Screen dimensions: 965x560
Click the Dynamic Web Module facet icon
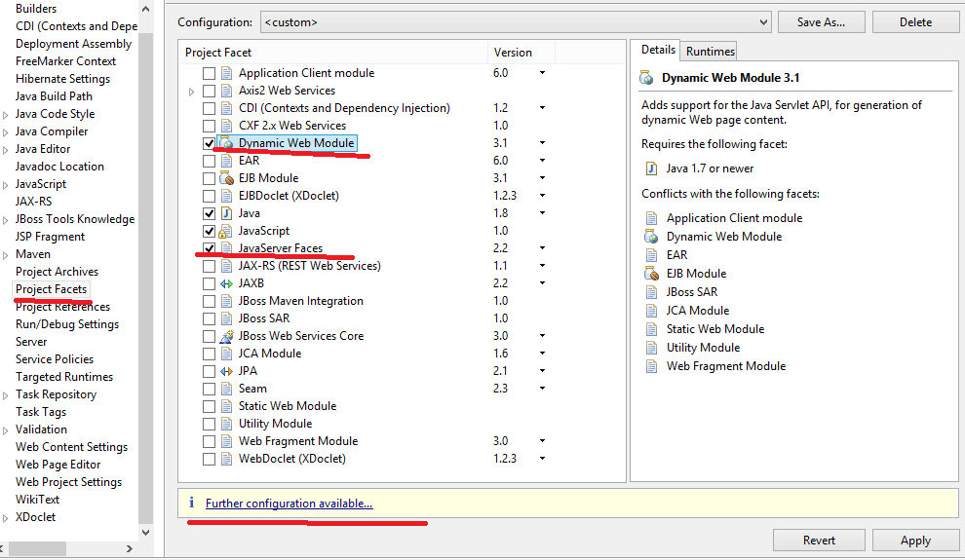pyautogui.click(x=227, y=143)
